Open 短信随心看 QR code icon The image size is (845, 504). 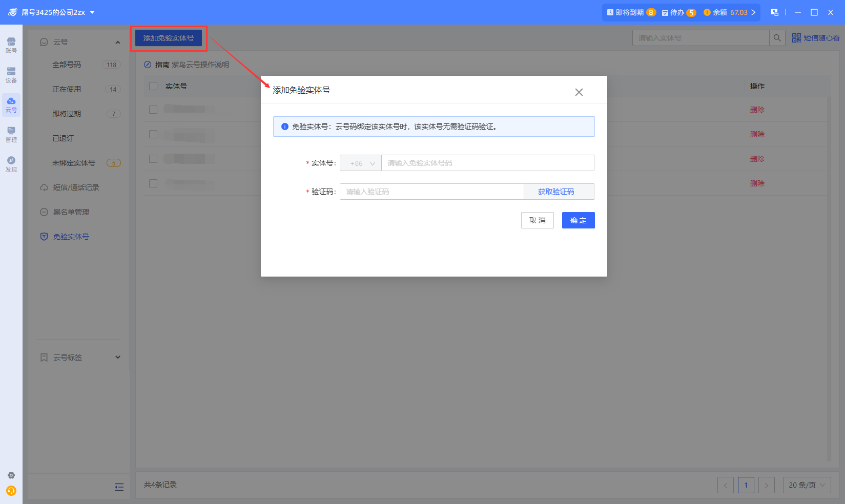pos(796,38)
